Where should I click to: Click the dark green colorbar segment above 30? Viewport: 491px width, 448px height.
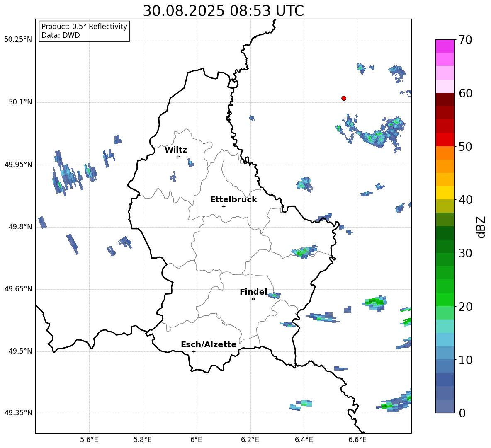(445, 233)
